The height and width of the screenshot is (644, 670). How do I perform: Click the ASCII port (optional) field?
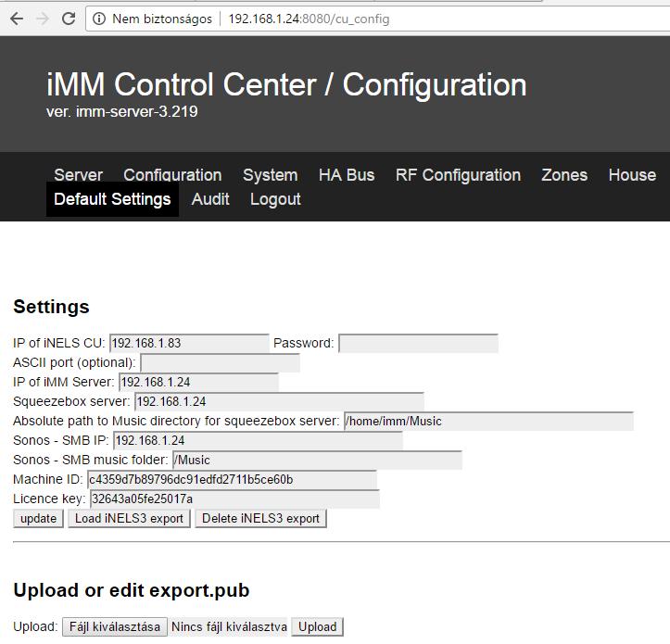pos(220,363)
